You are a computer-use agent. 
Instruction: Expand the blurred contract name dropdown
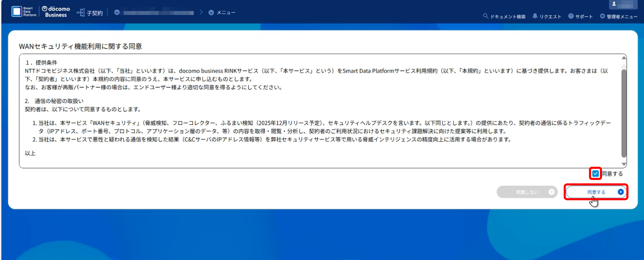pyautogui.click(x=117, y=12)
